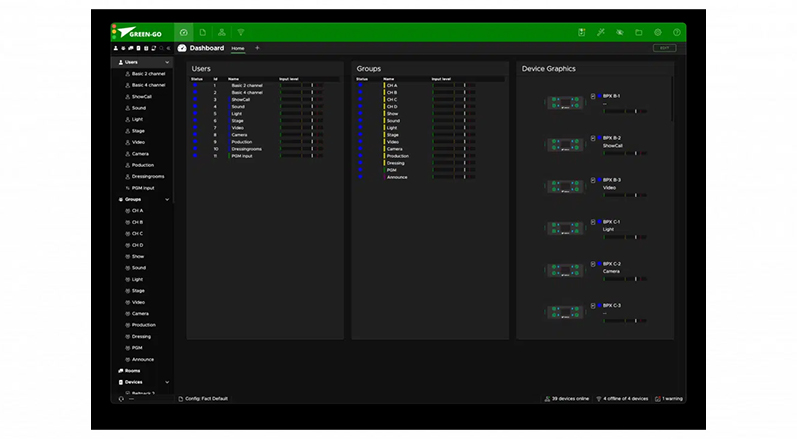This screenshot has height=439, width=797.
Task: Click the BPX B-3 device graphic thumbnail
Action: click(x=565, y=186)
